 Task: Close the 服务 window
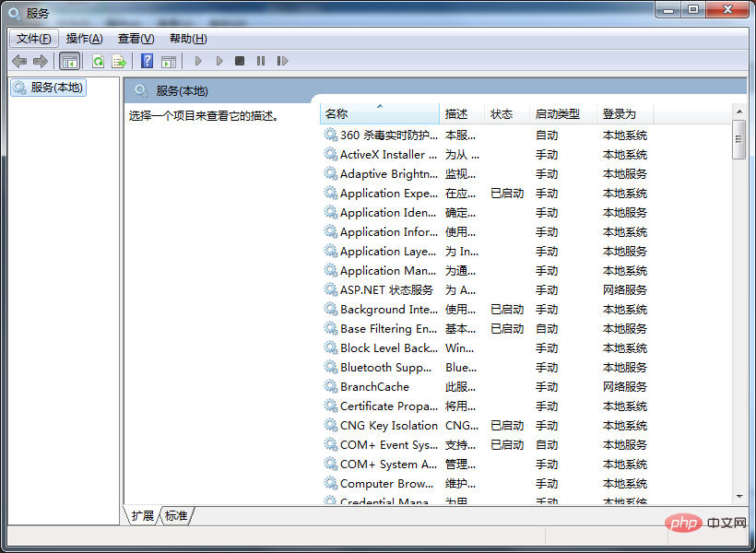pyautogui.click(x=728, y=9)
